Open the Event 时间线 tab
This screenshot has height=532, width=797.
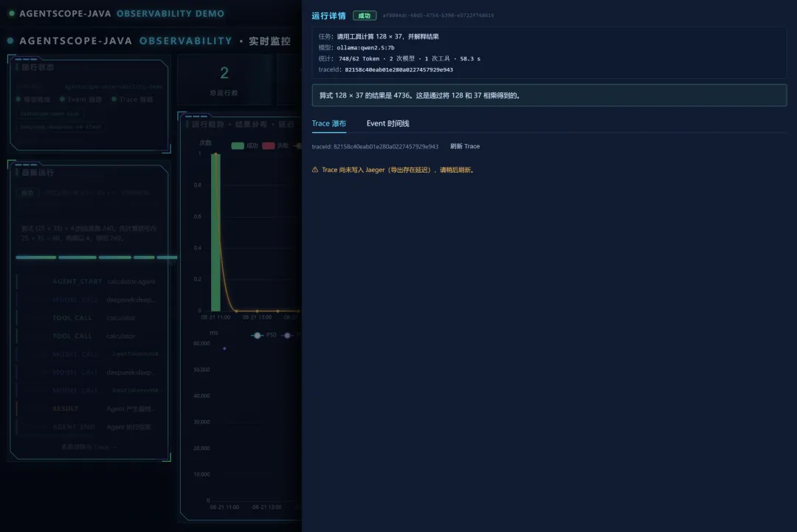pyautogui.click(x=388, y=123)
